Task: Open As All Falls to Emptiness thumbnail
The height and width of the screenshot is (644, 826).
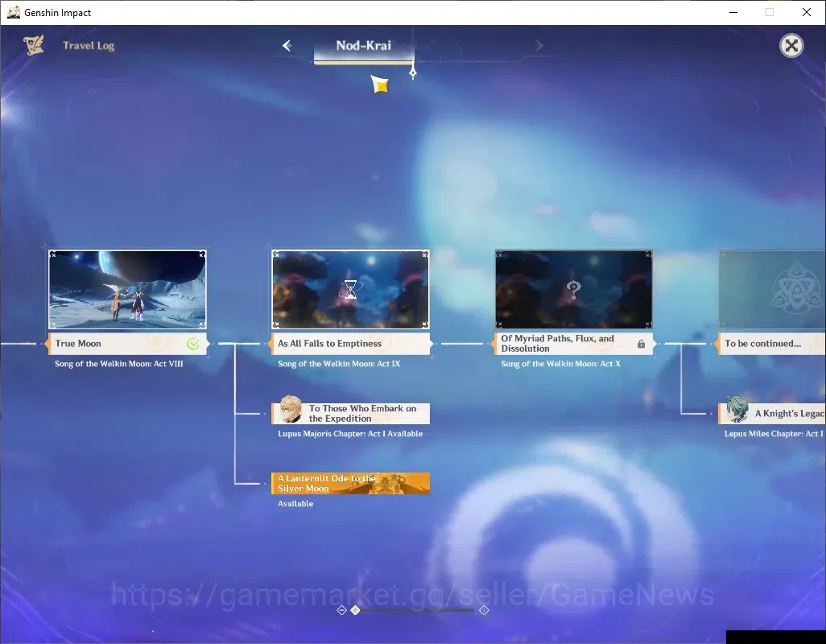Action: point(350,290)
